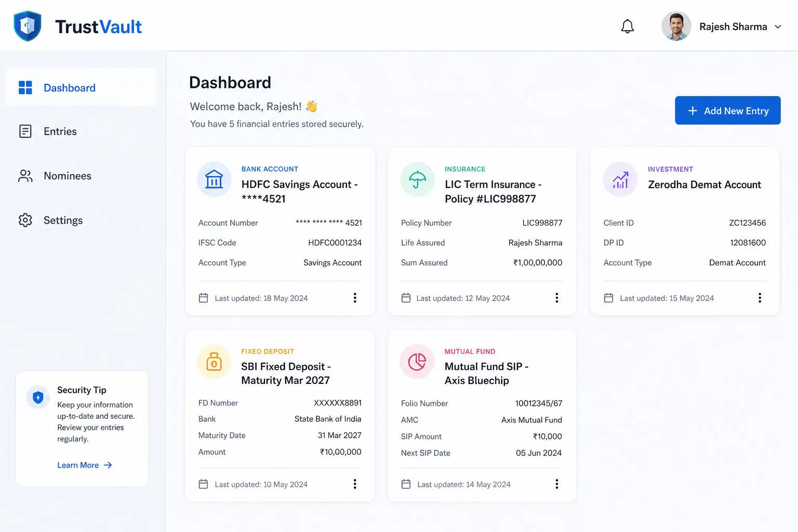Expand the Rajesh Sharma account dropdown
This screenshot has width=798, height=532.
[x=778, y=26]
